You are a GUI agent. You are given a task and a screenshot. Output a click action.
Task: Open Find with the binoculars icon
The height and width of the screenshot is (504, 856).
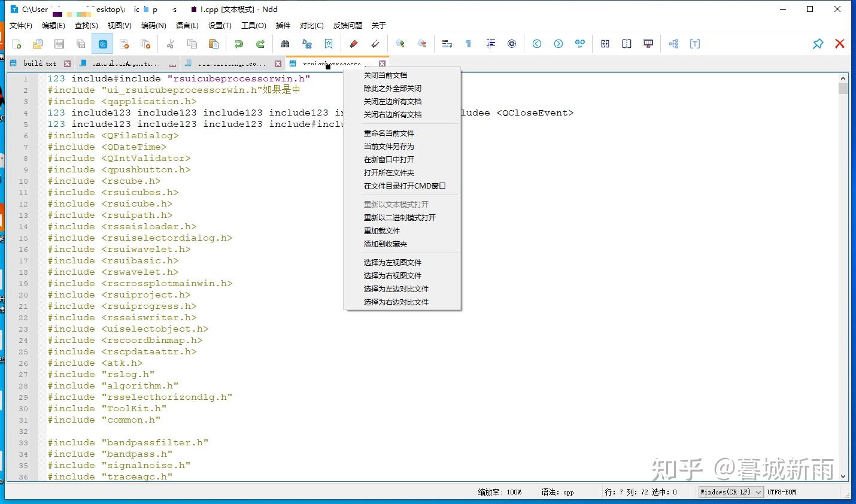(285, 44)
